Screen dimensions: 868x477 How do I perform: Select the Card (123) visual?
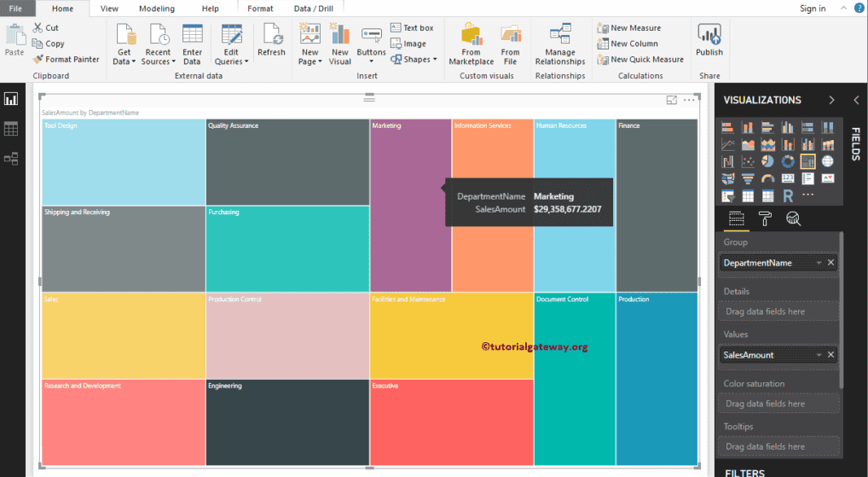coord(788,178)
